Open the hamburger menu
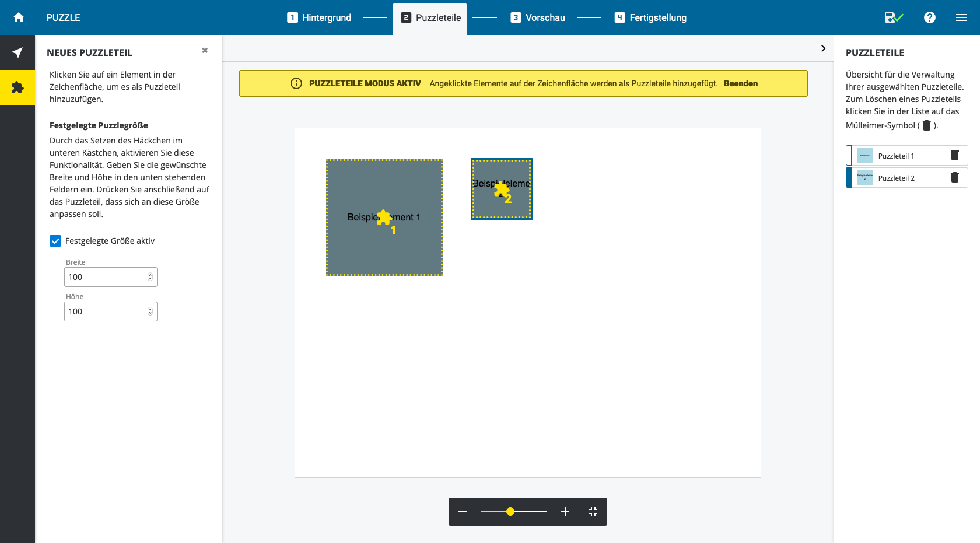 tap(961, 17)
